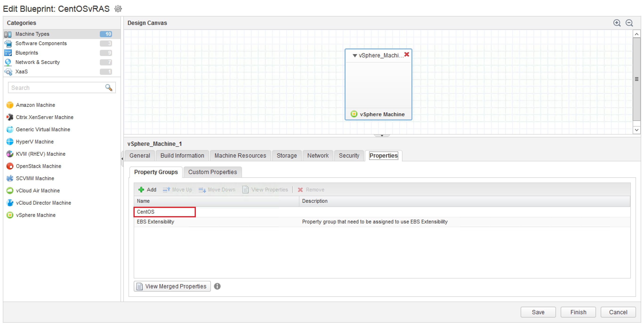Select the Amazon Machine icon

coord(10,105)
